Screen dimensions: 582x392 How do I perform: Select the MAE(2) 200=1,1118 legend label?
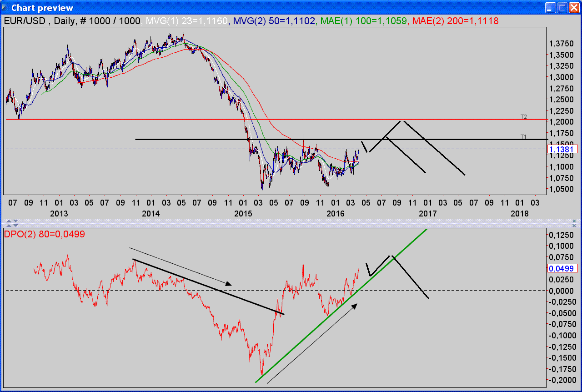(455, 20)
